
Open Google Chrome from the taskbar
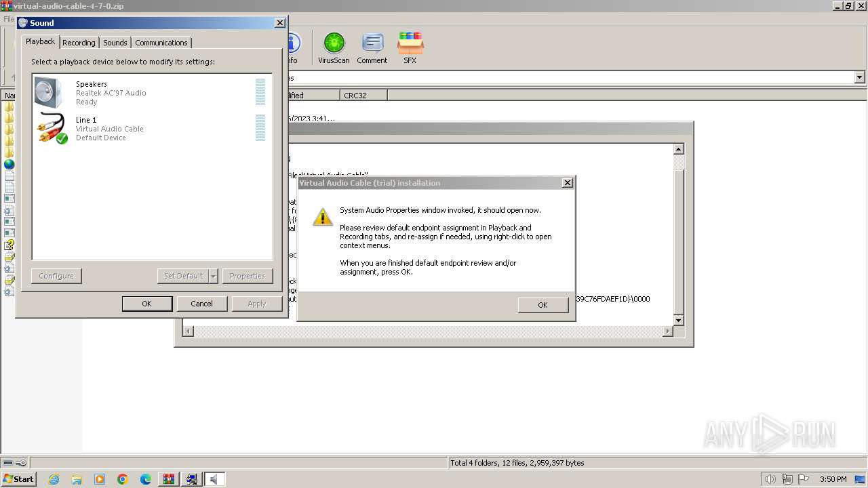click(x=123, y=479)
